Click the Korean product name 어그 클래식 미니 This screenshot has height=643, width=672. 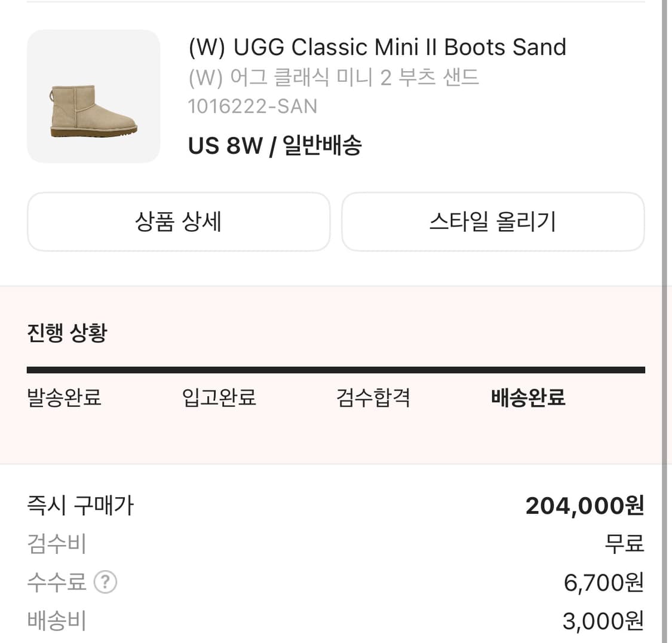click(x=333, y=78)
